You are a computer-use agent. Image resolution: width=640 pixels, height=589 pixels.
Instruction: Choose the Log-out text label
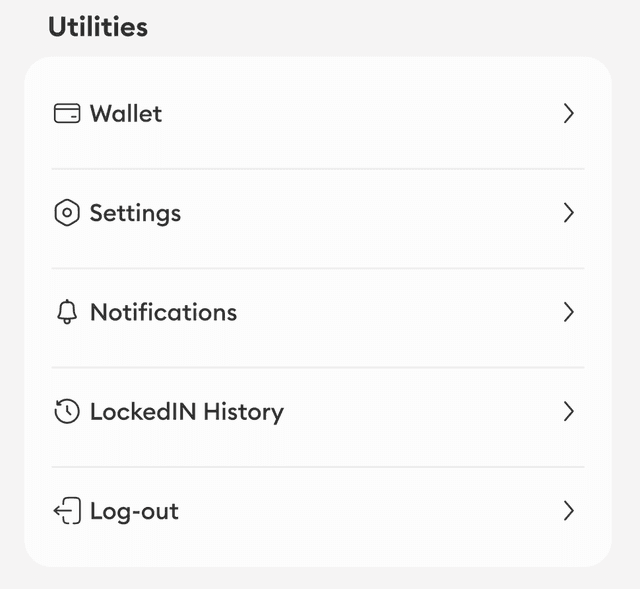[x=134, y=511]
